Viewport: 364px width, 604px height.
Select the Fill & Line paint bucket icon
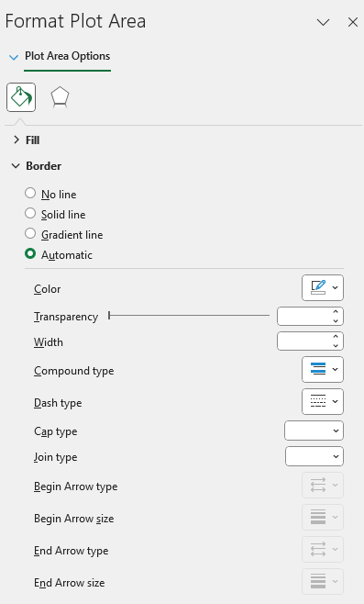(21, 97)
